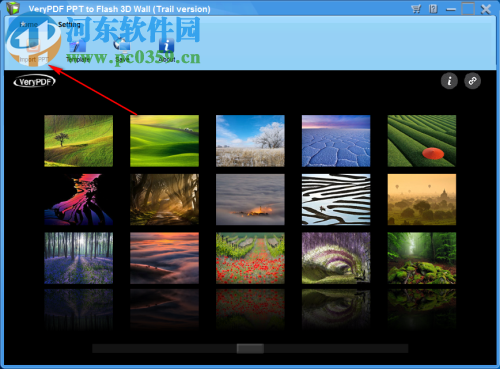Open the help icon in the title bar
The image size is (500, 369).
pos(433,9)
